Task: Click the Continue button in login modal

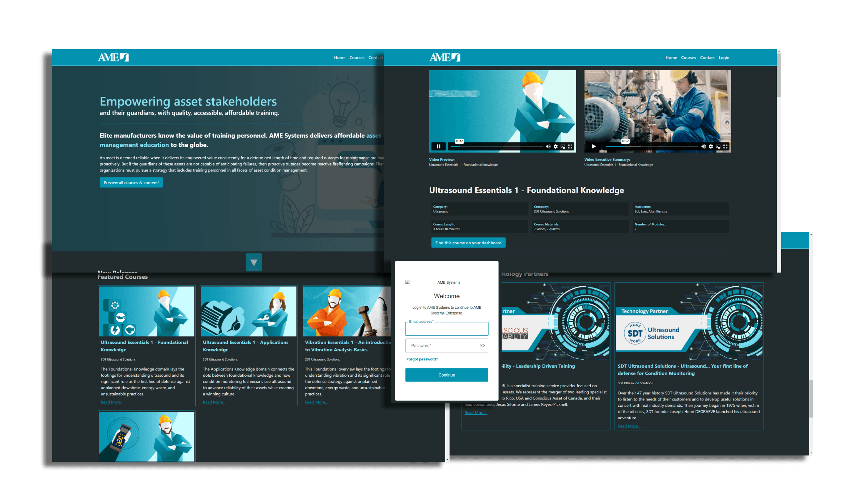Action: [447, 375]
